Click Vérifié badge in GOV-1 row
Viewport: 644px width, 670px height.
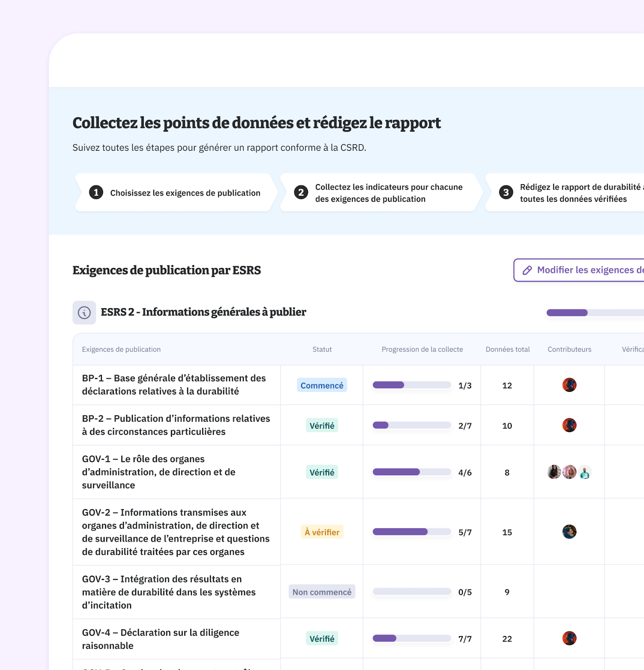[322, 472]
